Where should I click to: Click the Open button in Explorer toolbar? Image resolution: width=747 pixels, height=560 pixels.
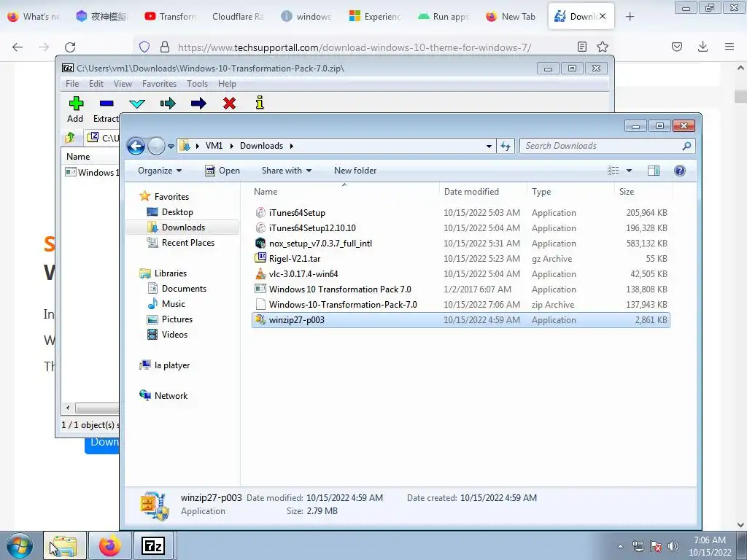[222, 171]
